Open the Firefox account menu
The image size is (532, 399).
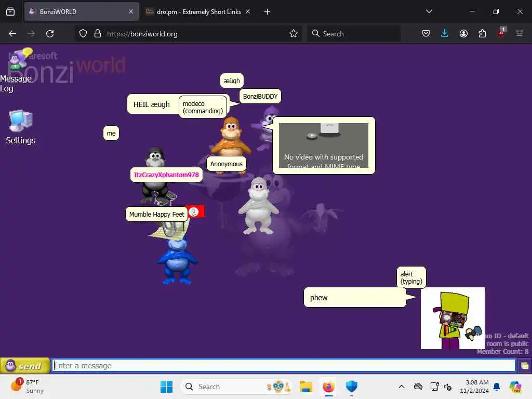coord(463,33)
